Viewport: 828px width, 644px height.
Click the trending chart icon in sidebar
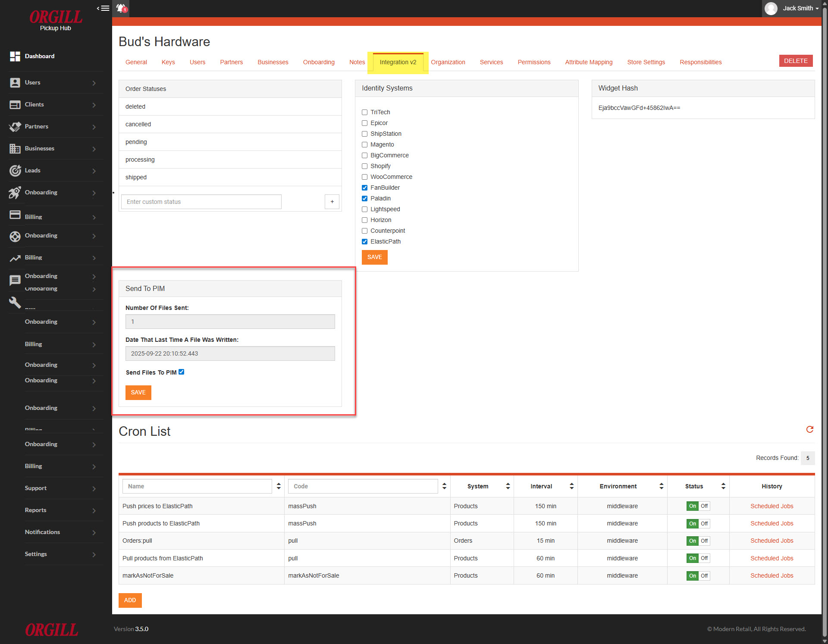(15, 258)
